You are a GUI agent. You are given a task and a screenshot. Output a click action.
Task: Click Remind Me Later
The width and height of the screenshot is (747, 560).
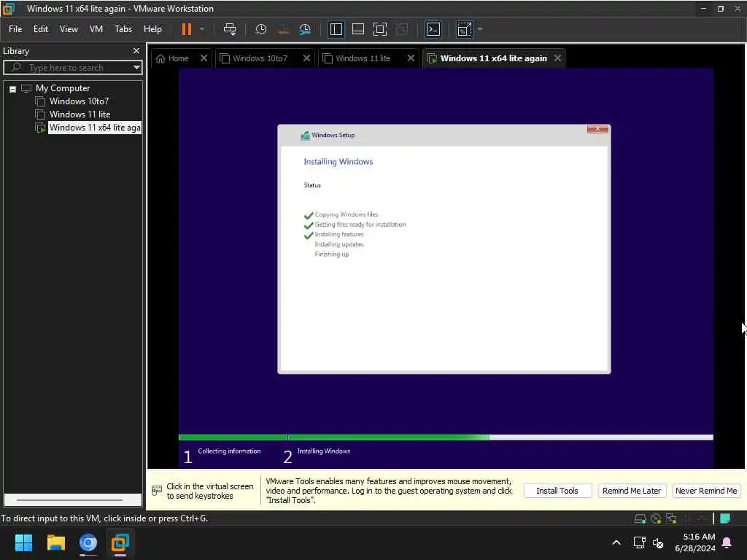[x=631, y=491]
